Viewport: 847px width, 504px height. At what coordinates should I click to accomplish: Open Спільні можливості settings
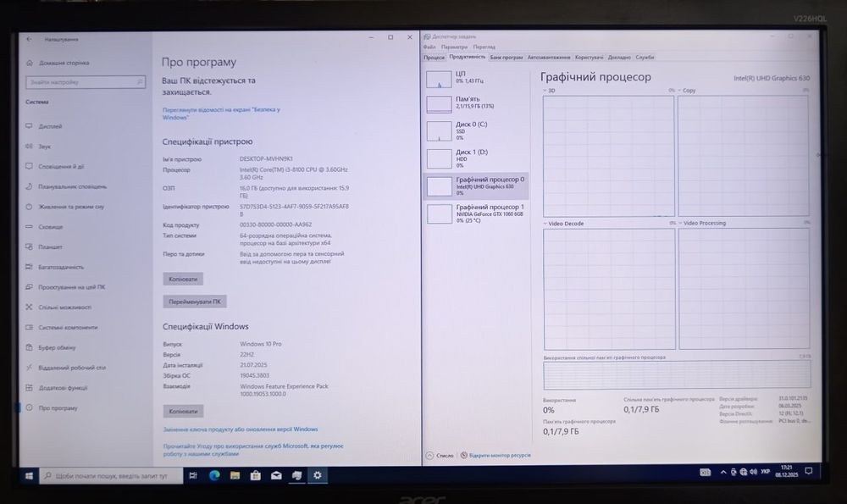pyautogui.click(x=64, y=307)
